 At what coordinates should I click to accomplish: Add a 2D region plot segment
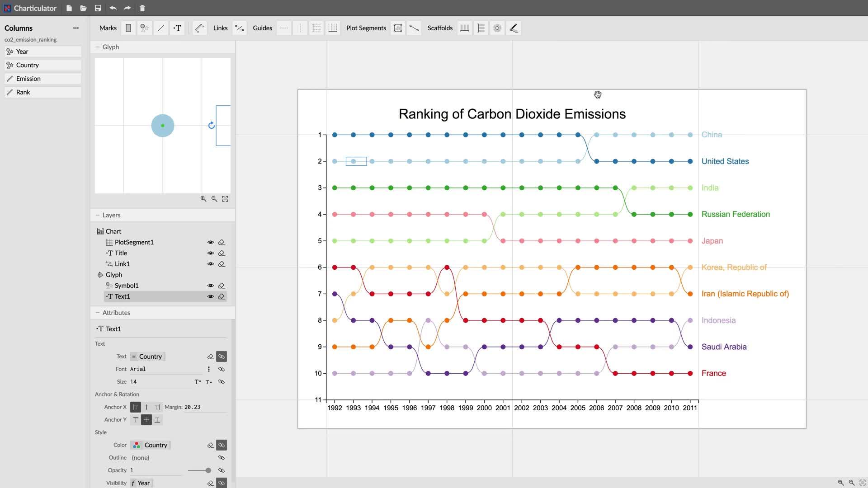point(398,28)
